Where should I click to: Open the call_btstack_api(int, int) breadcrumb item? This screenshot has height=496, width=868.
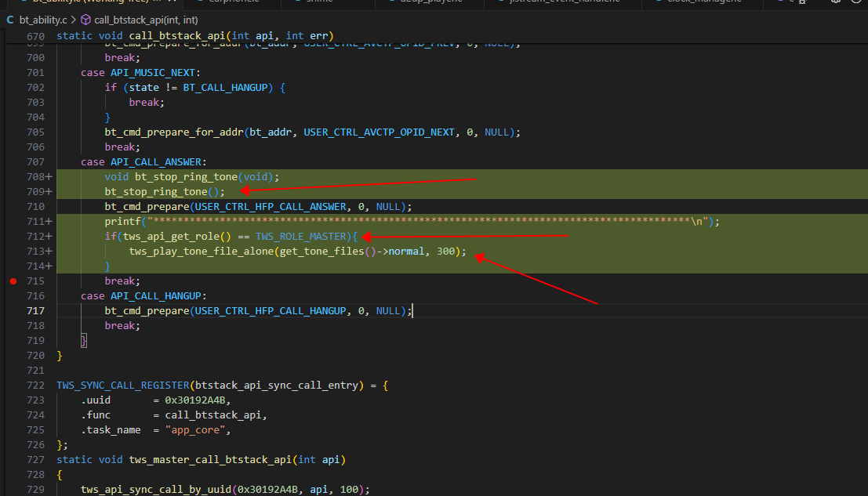point(146,20)
